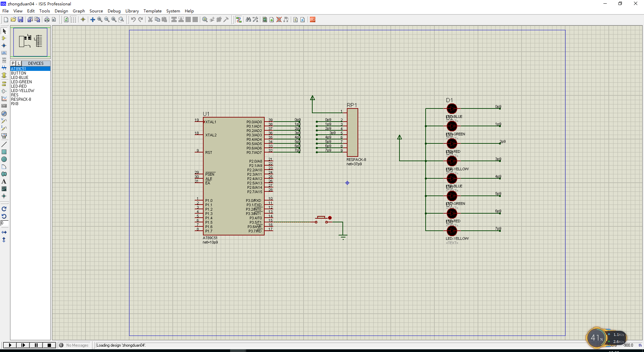Click the Cut scissors icon

click(150, 19)
